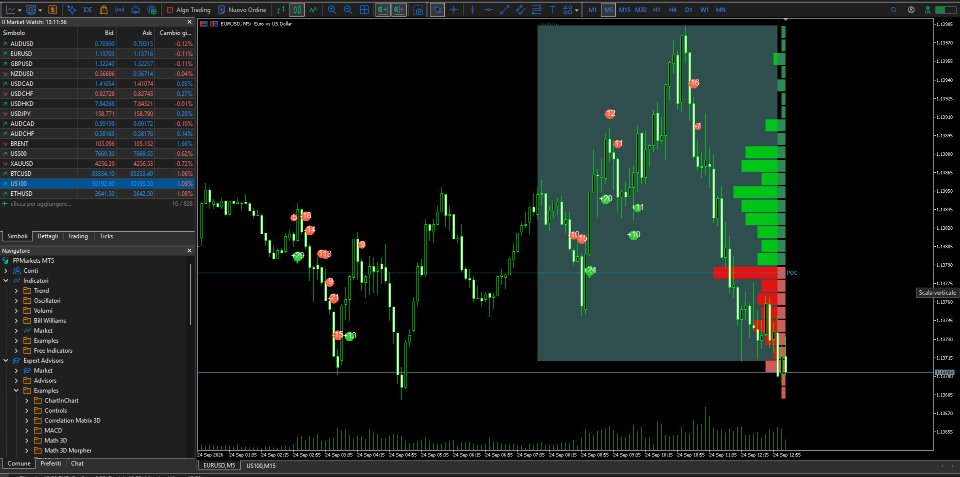Expand the ChartInChart folder

click(x=26, y=400)
